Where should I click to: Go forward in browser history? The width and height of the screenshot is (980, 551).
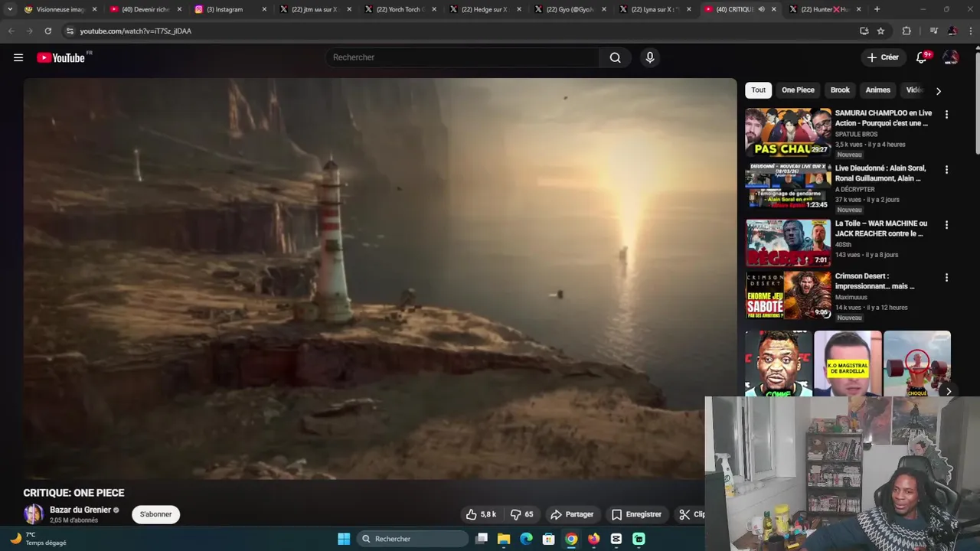click(x=29, y=31)
